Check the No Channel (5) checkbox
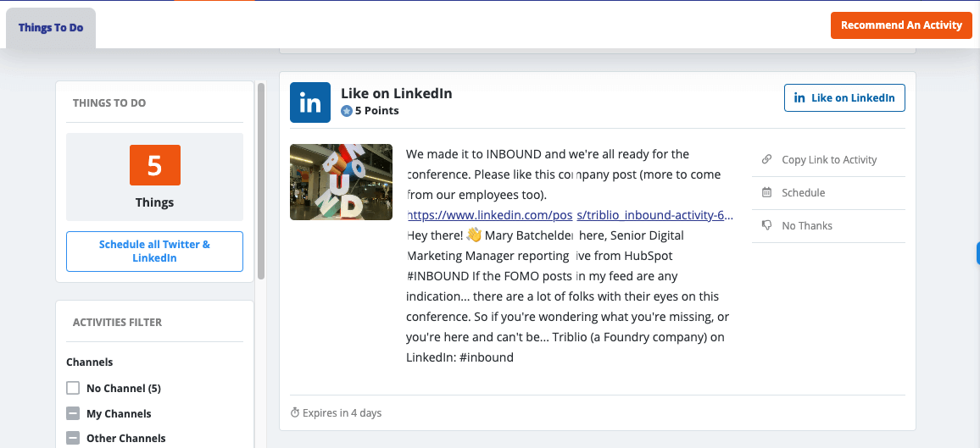Image resolution: width=980 pixels, height=448 pixels. 73,388
